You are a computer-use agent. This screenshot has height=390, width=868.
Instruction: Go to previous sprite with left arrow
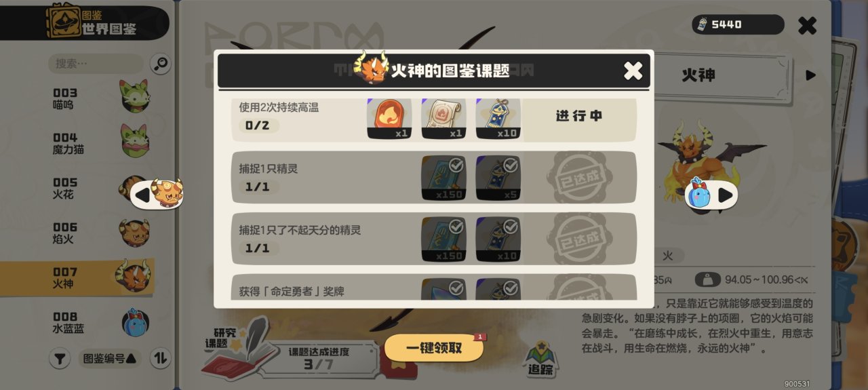coord(157,195)
